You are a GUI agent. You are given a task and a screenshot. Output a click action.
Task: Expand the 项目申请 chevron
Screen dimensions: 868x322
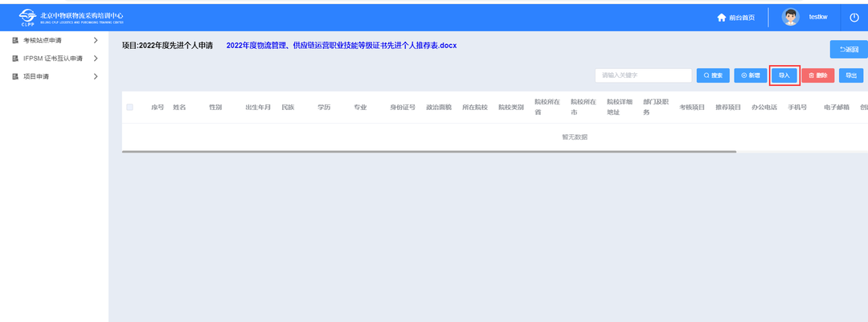coord(96,76)
